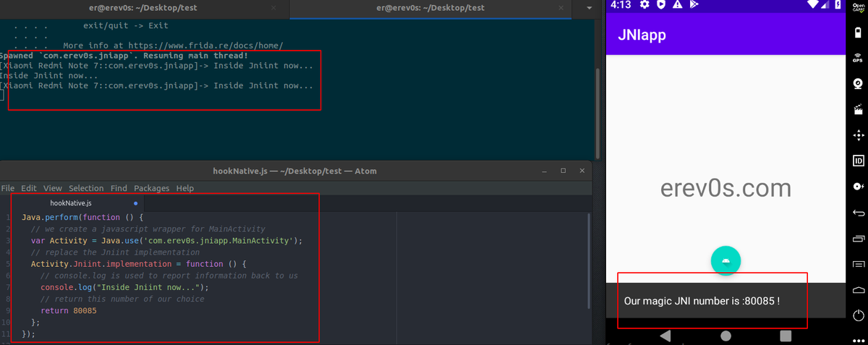868x345 pixels.
Task: Minimize the Atom window
Action: [544, 171]
